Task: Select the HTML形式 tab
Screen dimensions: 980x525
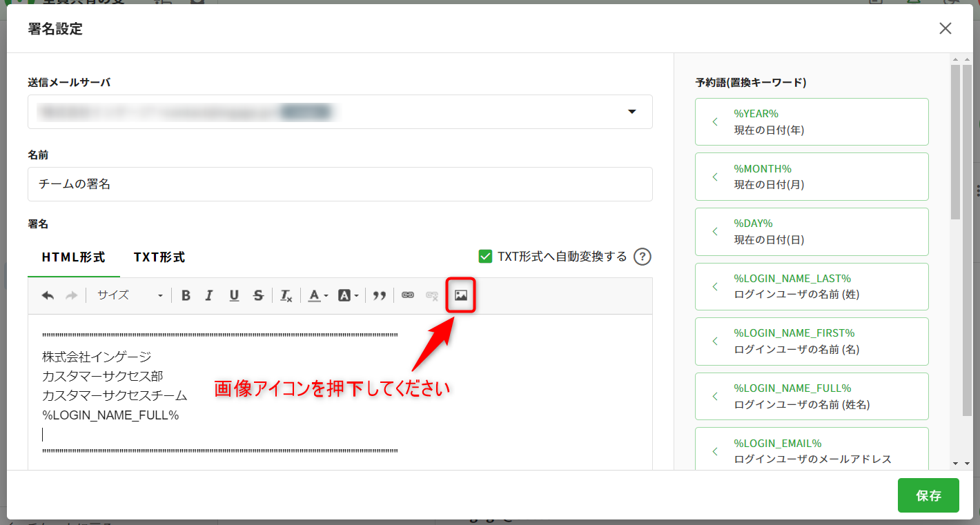Action: pyautogui.click(x=73, y=257)
